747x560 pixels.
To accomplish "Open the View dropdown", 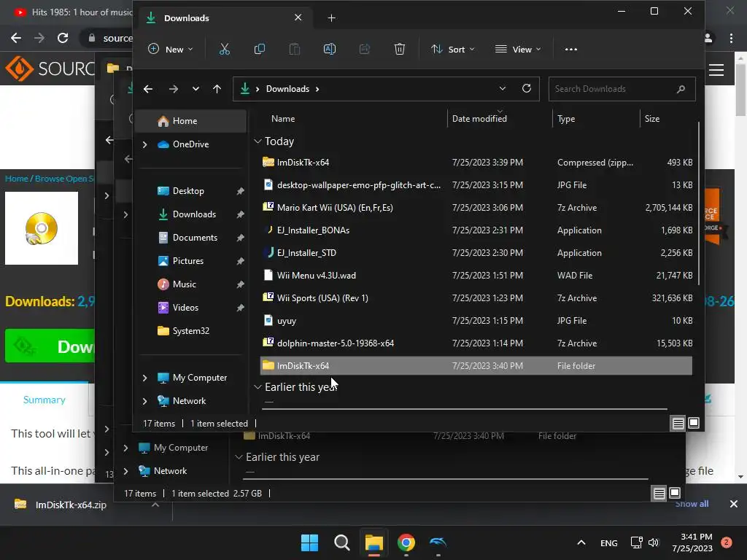I will [x=518, y=49].
